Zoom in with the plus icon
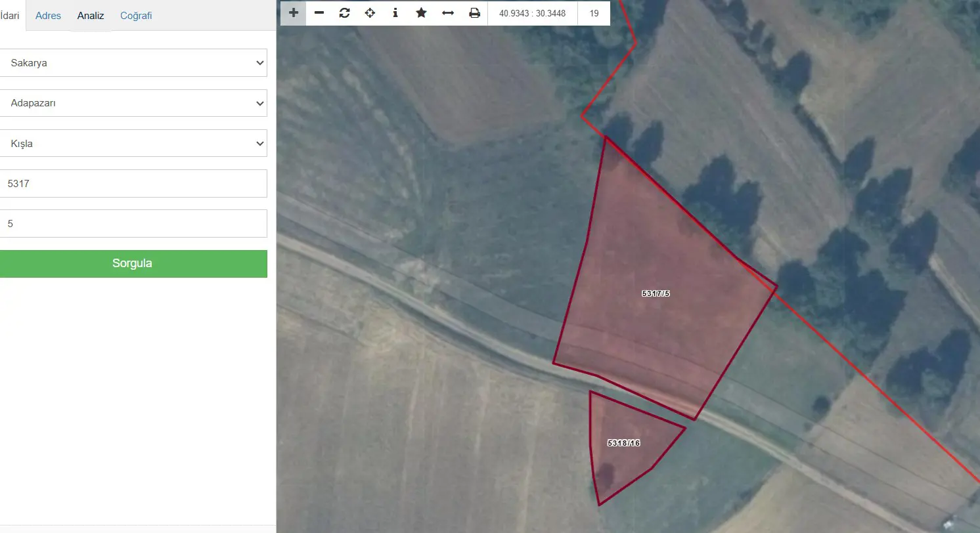 (294, 12)
